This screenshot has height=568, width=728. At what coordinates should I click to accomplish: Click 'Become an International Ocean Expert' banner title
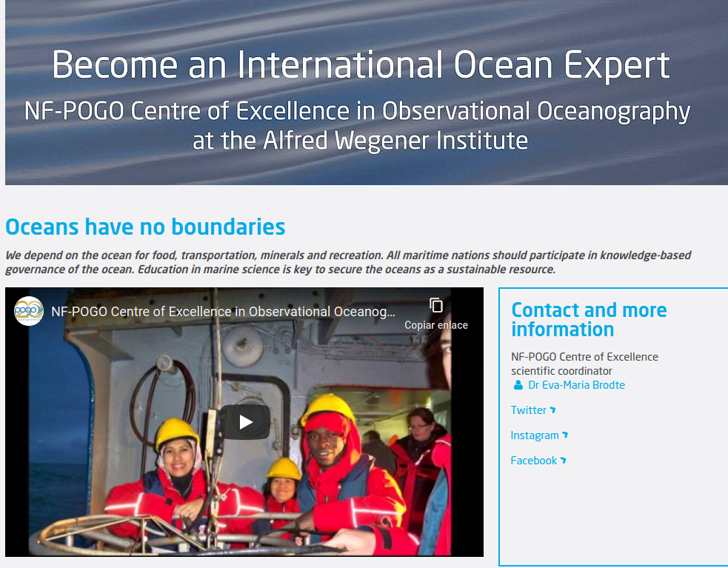tap(361, 65)
